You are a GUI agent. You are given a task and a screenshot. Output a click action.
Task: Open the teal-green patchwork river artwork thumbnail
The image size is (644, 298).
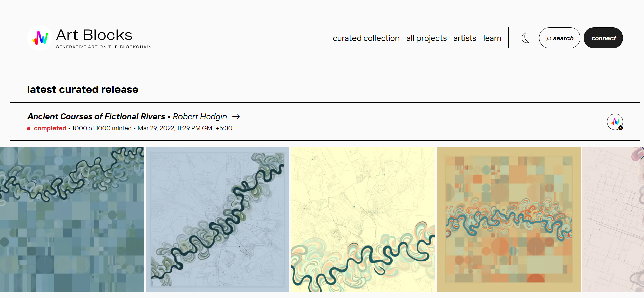pos(72,219)
